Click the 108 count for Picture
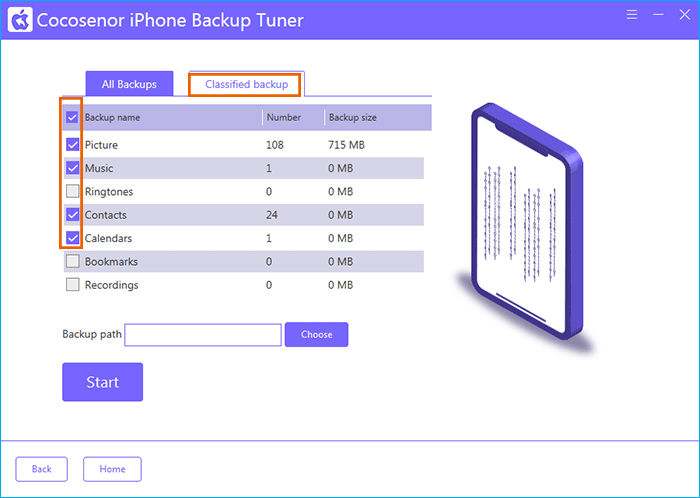 click(x=275, y=145)
